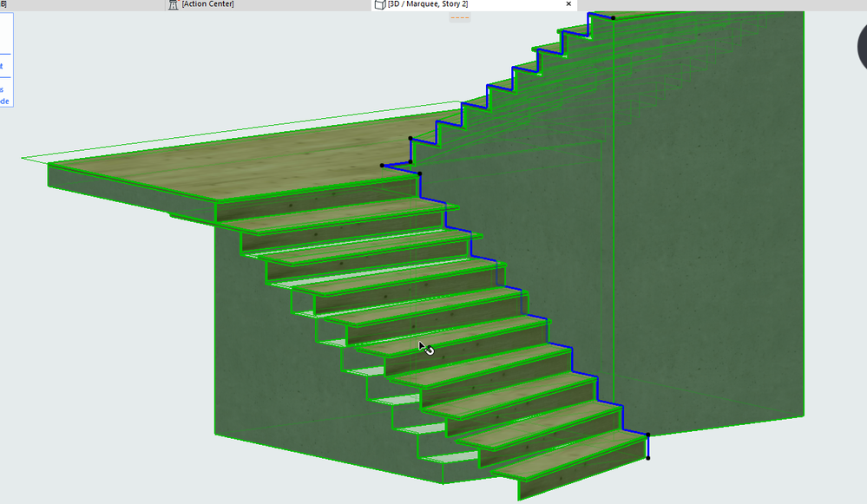Click the blue link ending in 'de' on the left panel
Image resolution: width=867 pixels, height=504 pixels.
click(x=7, y=100)
